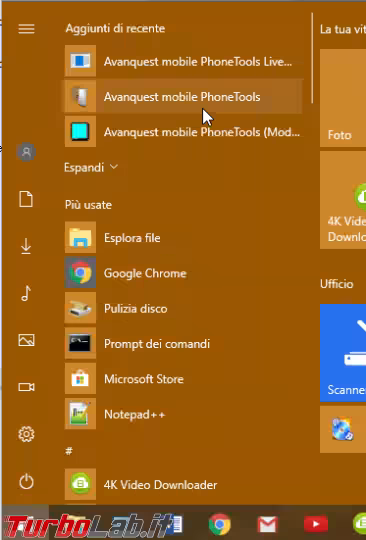The height and width of the screenshot is (540, 366).
Task: Open Downloads via the sidebar arrow icon
Action: coord(26,247)
